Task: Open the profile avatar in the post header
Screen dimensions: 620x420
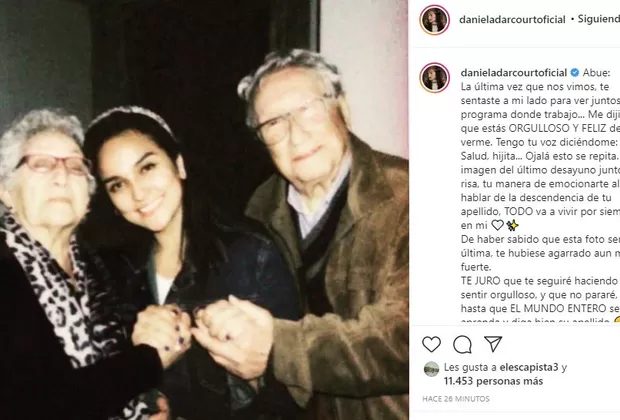Action: coord(435,19)
